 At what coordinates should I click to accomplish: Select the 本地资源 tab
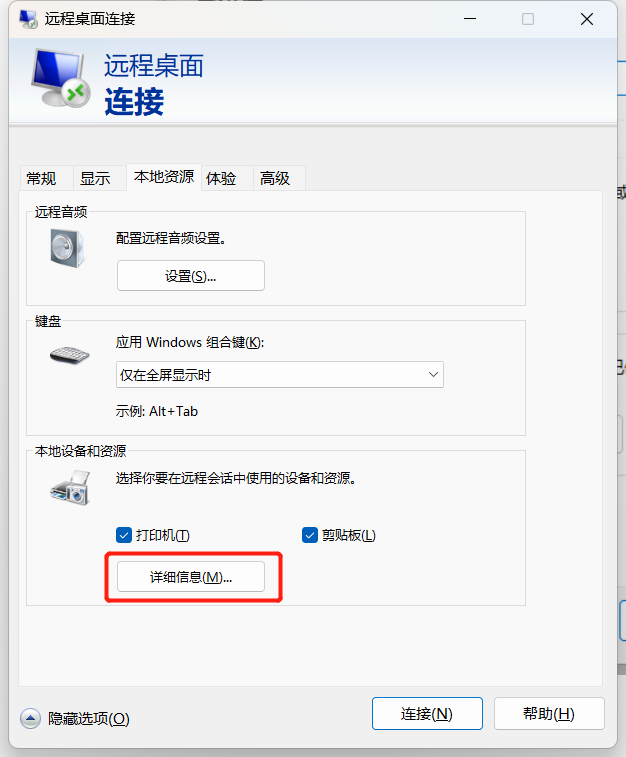click(x=164, y=177)
